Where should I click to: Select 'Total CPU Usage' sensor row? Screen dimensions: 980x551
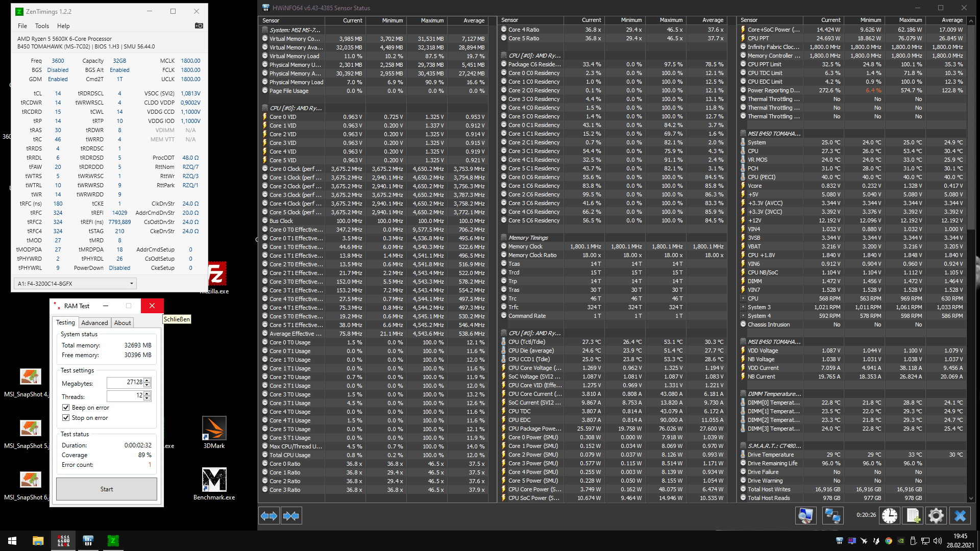click(x=374, y=455)
